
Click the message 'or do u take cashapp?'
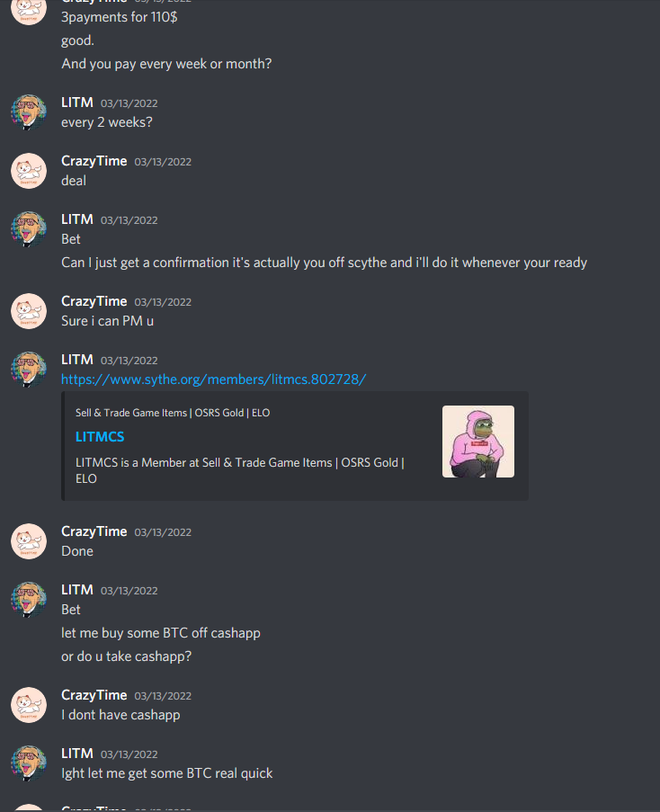(126, 656)
